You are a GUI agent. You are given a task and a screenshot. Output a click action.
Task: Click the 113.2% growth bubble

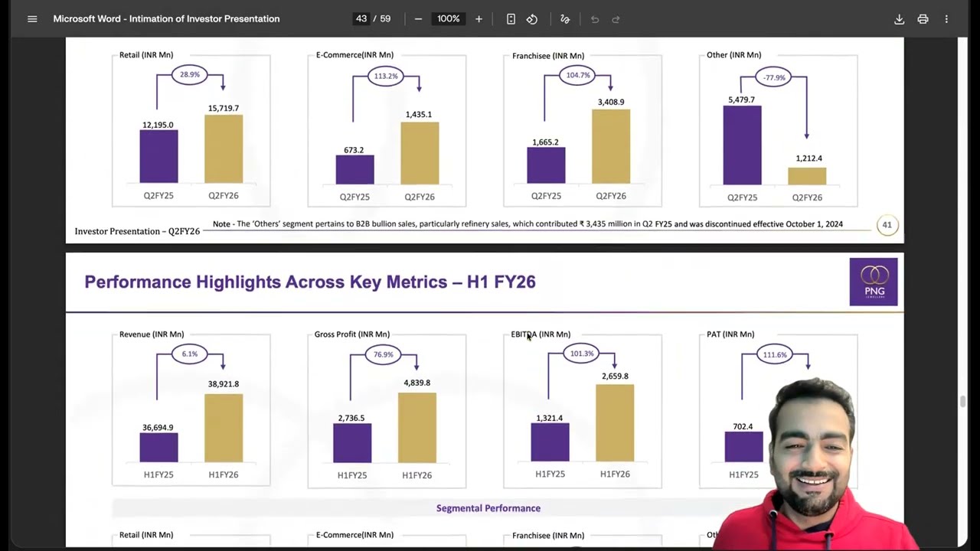pos(386,77)
